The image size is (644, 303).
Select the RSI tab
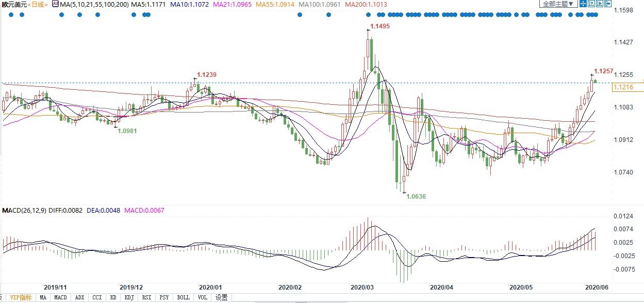(x=147, y=297)
